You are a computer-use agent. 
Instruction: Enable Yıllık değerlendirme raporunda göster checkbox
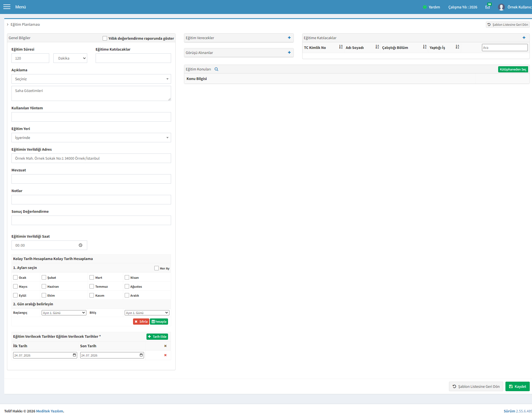tap(105, 38)
